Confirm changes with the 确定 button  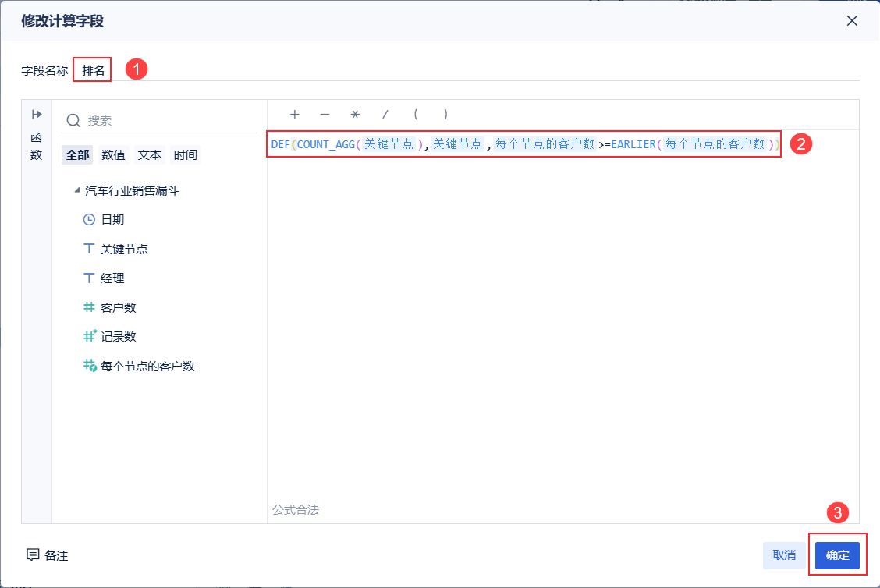coord(836,555)
